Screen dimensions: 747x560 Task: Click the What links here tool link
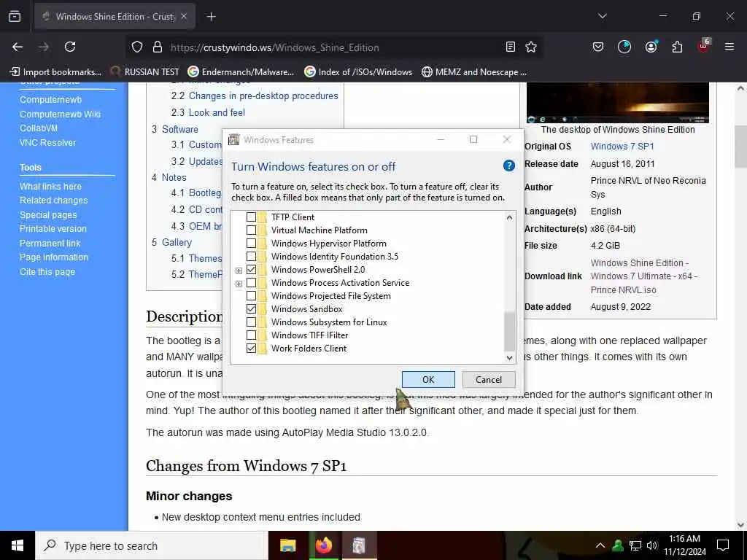tap(50, 186)
